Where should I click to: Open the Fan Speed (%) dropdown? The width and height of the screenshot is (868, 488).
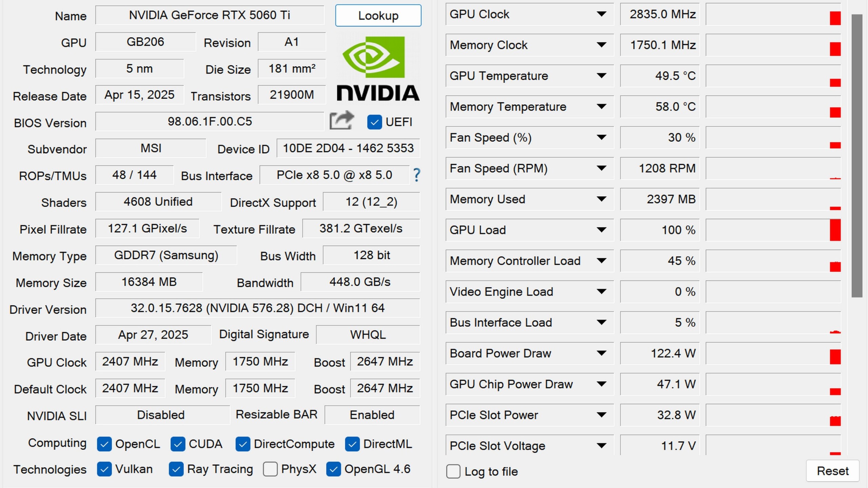tap(601, 138)
